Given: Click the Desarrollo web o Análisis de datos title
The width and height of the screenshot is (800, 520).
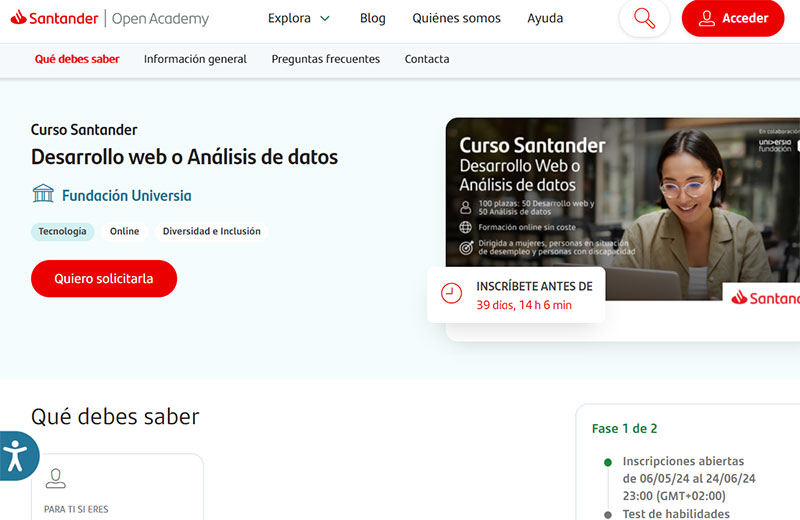Looking at the screenshot, I should click(x=184, y=157).
